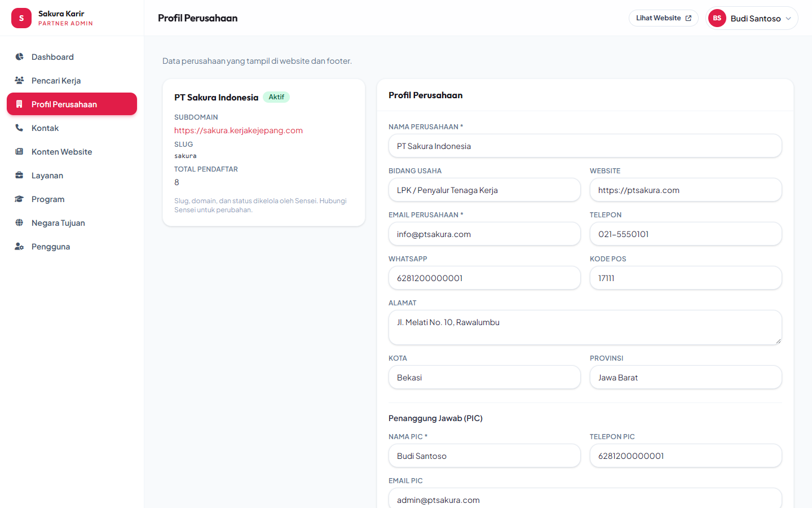Expand the Budi Santoso account dropdown chevron
Screen dimensions: 812x508
[x=788, y=19]
